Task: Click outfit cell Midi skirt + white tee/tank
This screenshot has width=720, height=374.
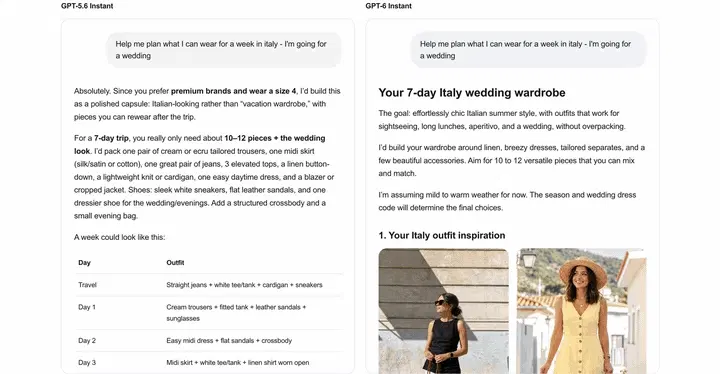Action: 237,363
